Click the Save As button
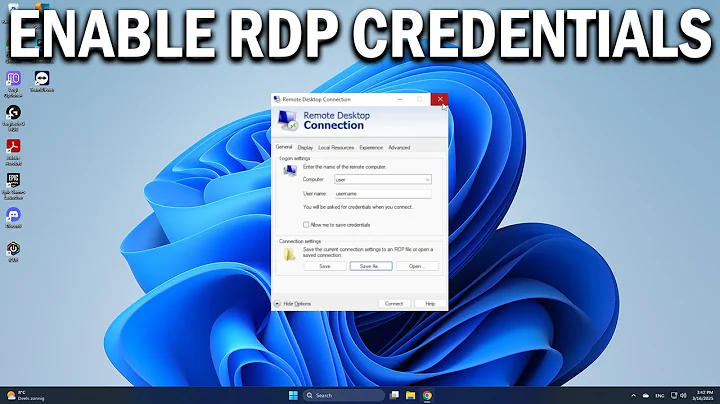The height and width of the screenshot is (404, 720). pos(371,266)
